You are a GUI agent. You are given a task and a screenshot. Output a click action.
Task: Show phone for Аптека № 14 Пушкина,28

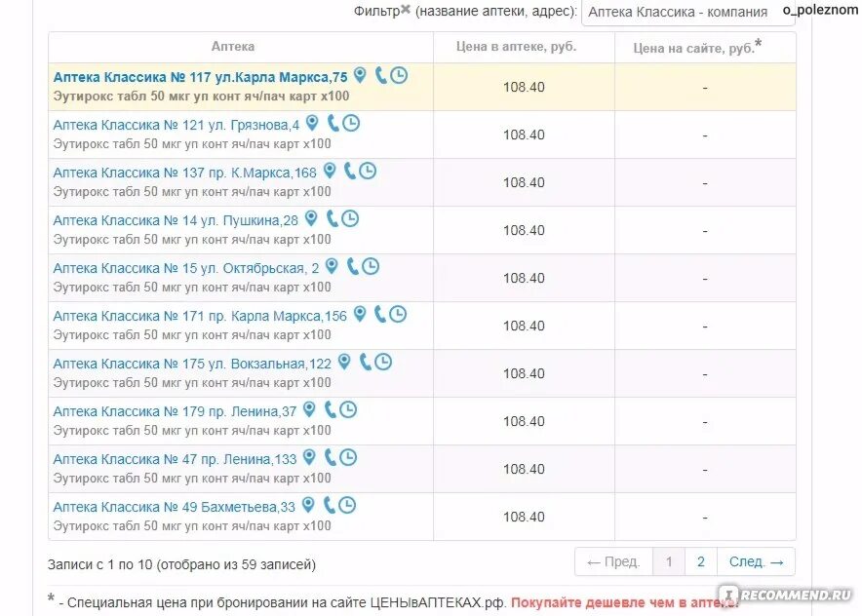tap(333, 218)
